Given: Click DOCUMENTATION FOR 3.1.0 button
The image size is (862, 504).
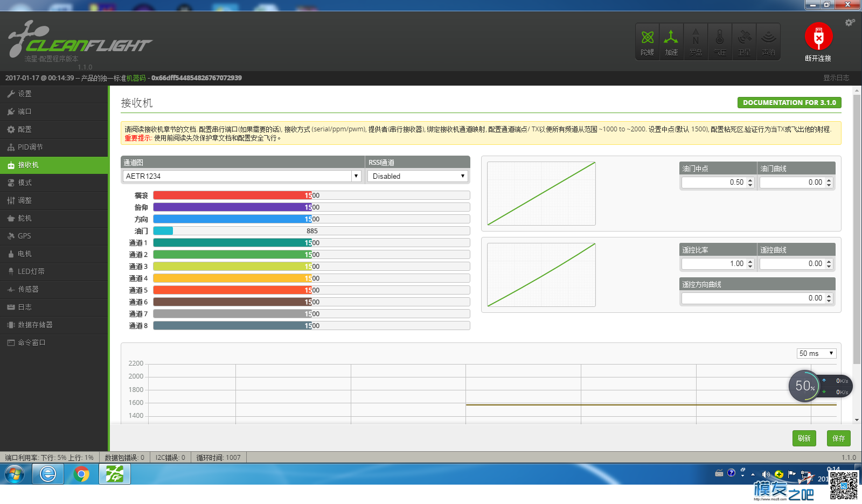Looking at the screenshot, I should click(x=789, y=102).
